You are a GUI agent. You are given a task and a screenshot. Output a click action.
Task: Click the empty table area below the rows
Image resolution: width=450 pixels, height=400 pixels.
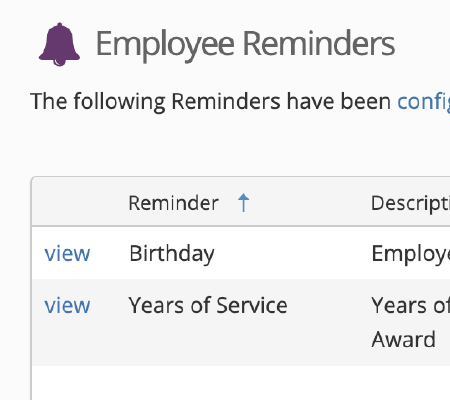point(241,383)
